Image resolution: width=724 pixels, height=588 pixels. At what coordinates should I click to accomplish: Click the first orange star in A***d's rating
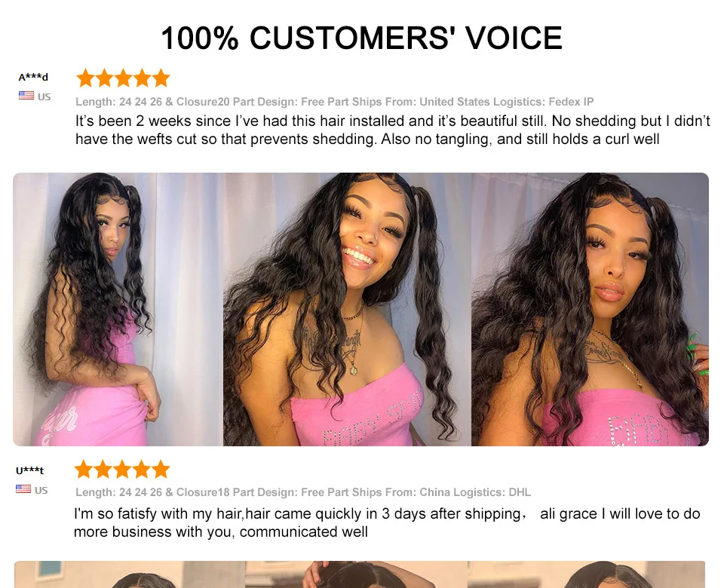86,78
